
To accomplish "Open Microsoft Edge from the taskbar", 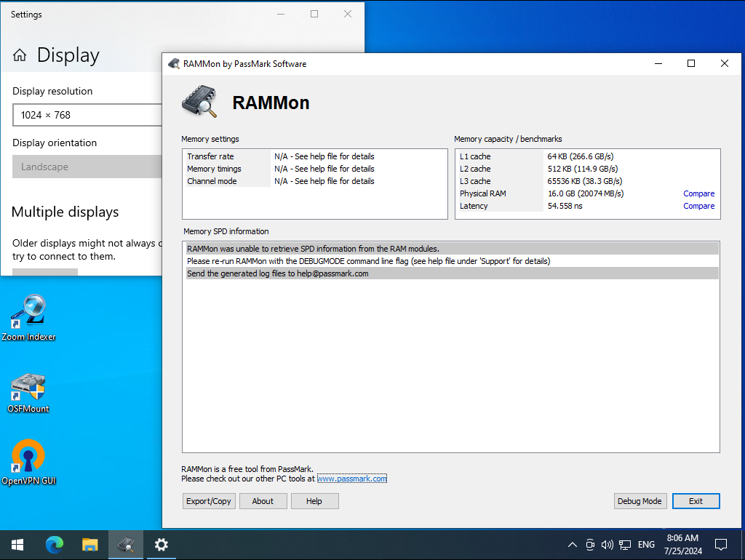I will tap(54, 544).
